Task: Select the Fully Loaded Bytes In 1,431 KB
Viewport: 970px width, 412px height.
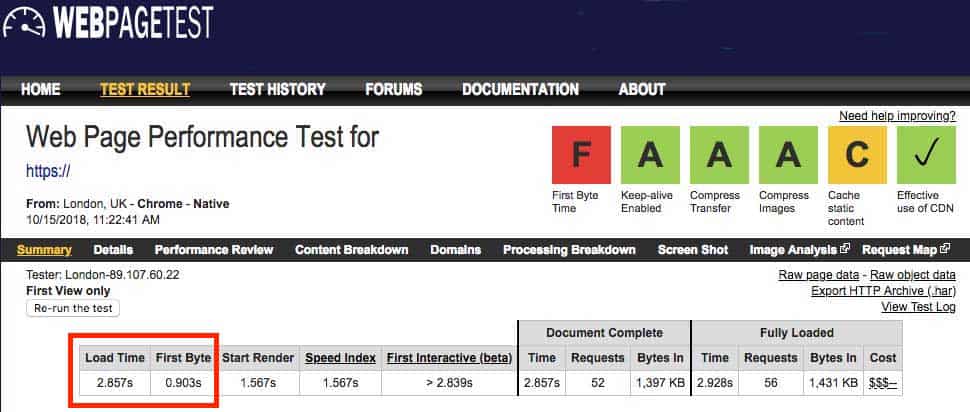Action: (833, 383)
